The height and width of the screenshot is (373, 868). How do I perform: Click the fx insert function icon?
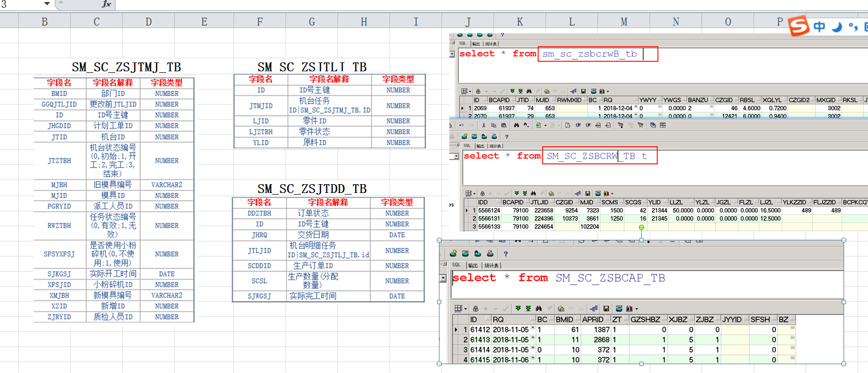[x=106, y=4]
